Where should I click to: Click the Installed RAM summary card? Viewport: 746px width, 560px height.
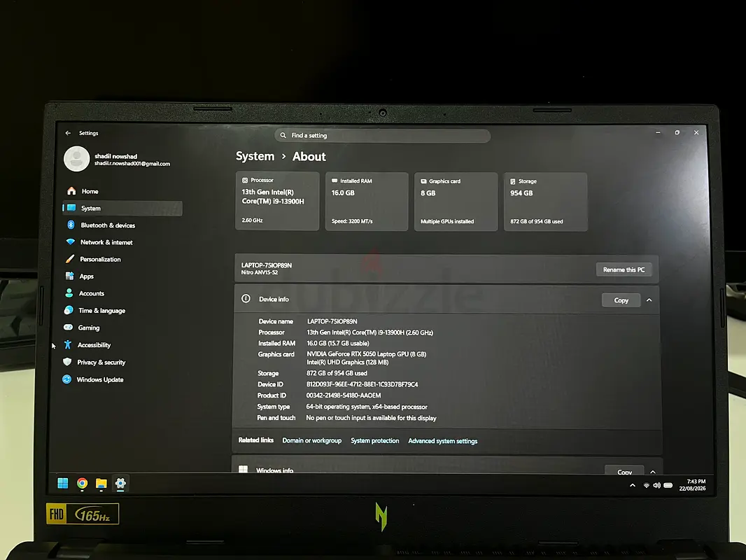click(x=367, y=202)
